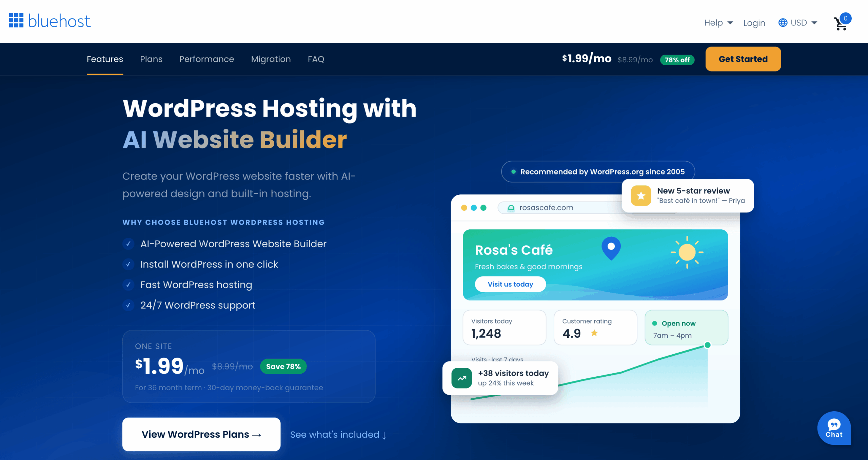The image size is (868, 460).
Task: Click checkmark beside 24/7 WordPress support
Action: coord(128,305)
